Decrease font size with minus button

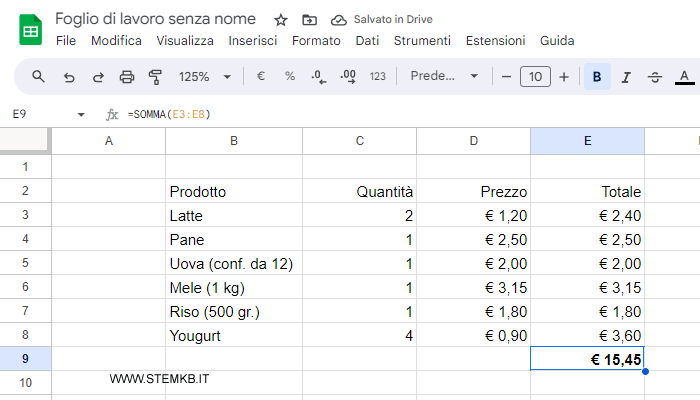coord(507,77)
